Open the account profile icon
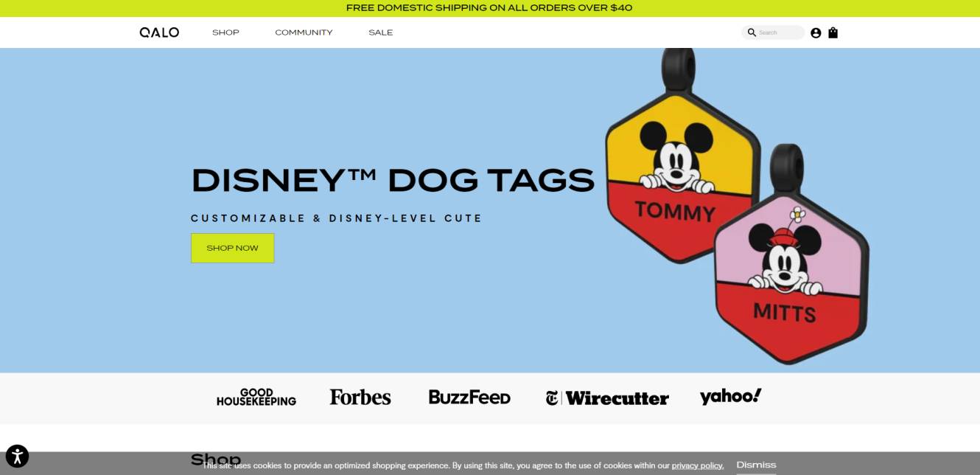 816,32
